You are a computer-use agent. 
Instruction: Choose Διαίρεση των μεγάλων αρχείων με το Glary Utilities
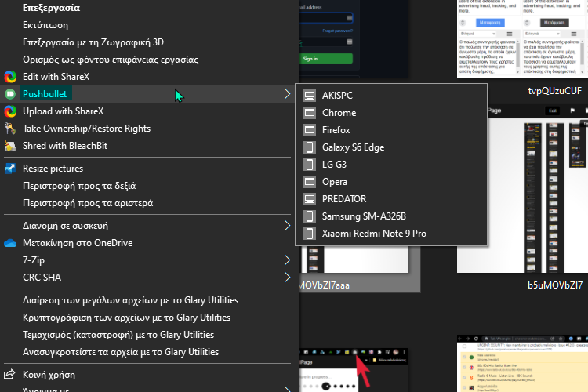click(x=147, y=300)
